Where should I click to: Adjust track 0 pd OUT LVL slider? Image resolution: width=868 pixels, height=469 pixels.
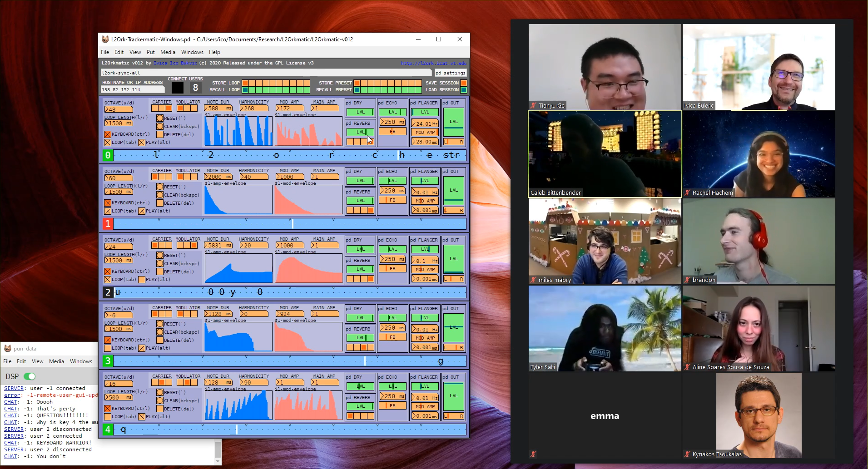pos(453,122)
